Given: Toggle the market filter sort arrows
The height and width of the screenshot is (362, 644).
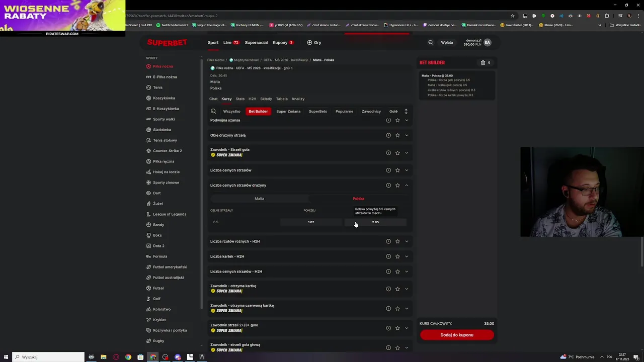Looking at the screenshot, I should click(x=406, y=111).
